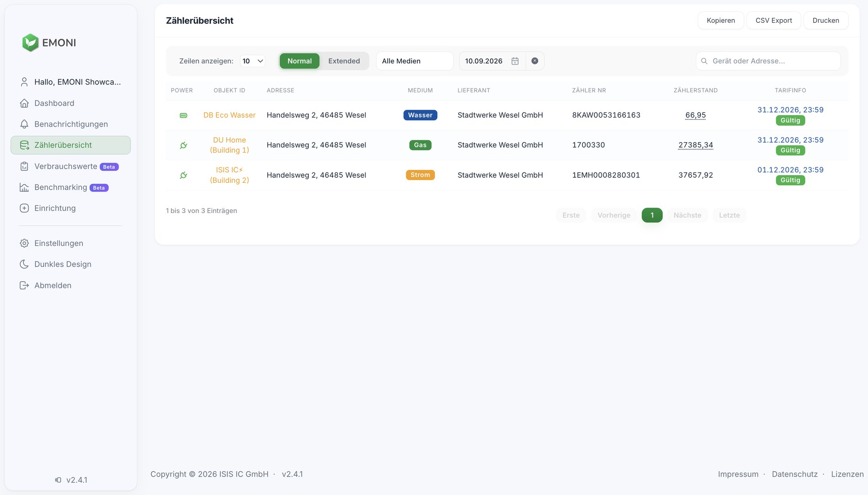Open the DB Eco Wasser object link
This screenshot has width=868, height=495.
(x=229, y=115)
